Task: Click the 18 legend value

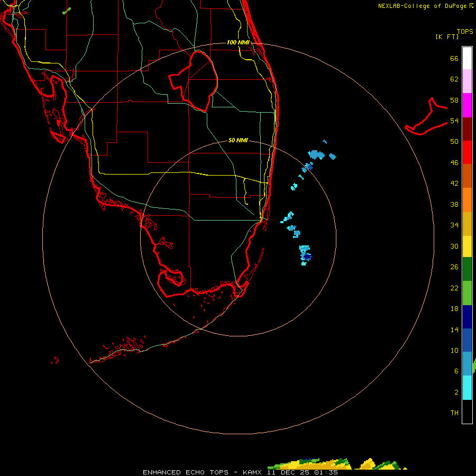Action: (x=454, y=309)
